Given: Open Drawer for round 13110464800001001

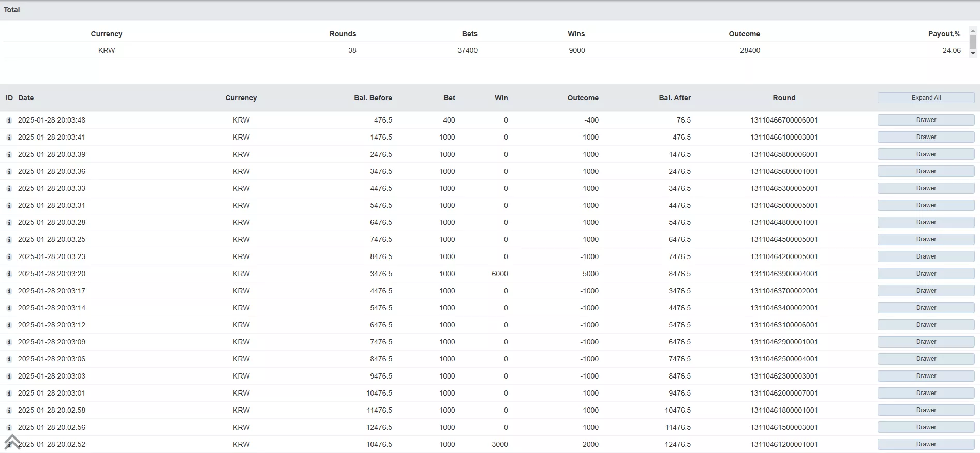Looking at the screenshot, I should coord(926,222).
